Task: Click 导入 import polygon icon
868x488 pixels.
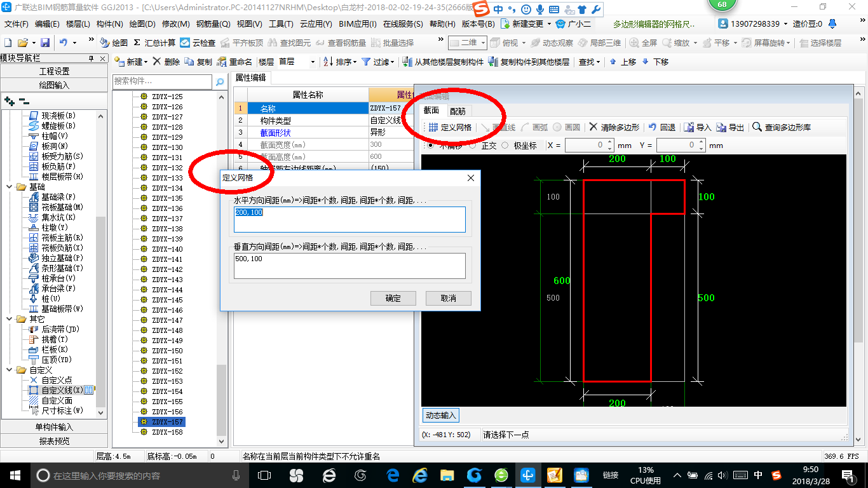Action: pos(689,127)
